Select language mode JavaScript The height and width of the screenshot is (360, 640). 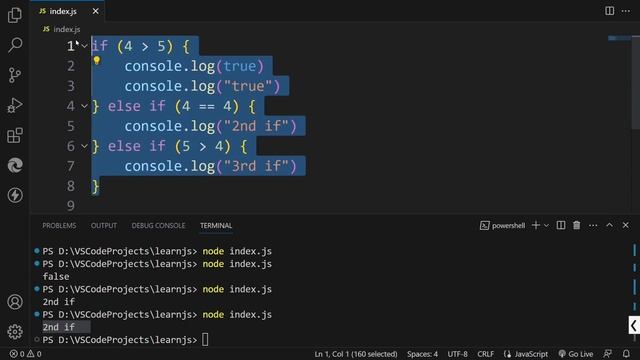tap(526, 354)
